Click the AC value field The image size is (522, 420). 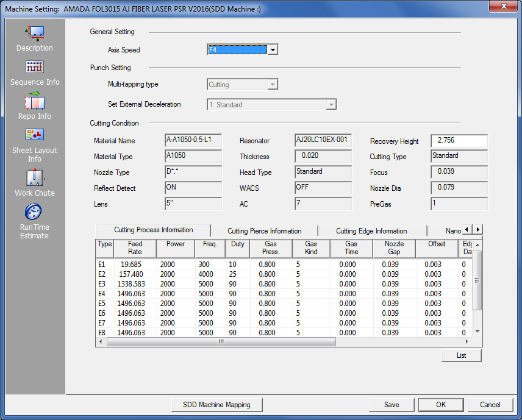pyautogui.click(x=323, y=204)
